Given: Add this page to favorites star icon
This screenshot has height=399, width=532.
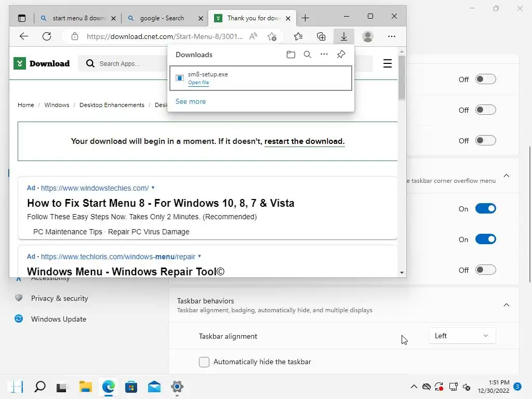Looking at the screenshot, I should click(x=272, y=36).
